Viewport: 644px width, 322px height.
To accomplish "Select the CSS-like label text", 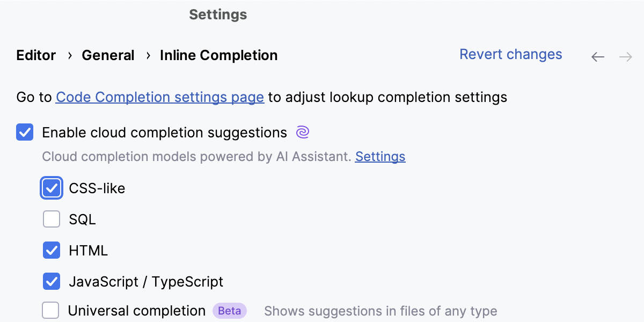I will tap(97, 188).
